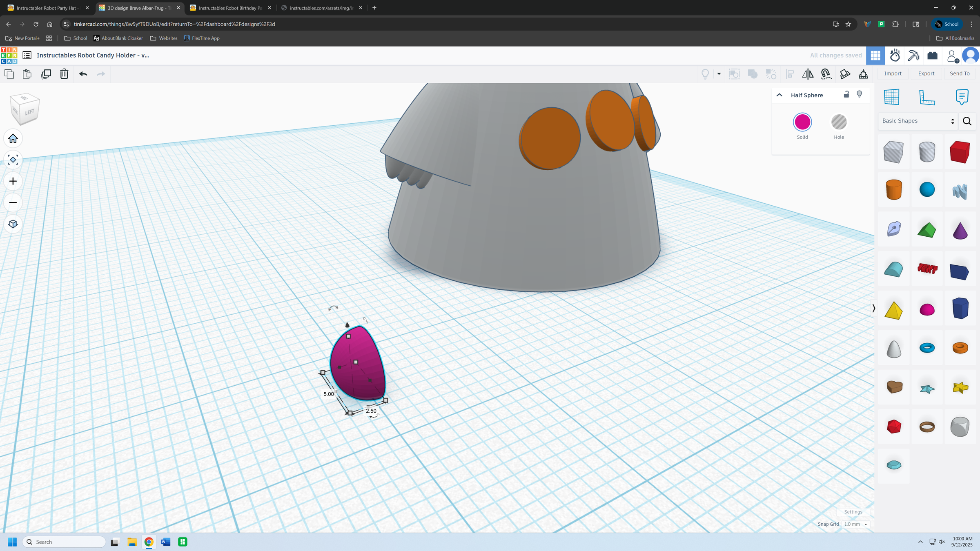Click the Settings link
This screenshot has width=980, height=551.
[853, 512]
